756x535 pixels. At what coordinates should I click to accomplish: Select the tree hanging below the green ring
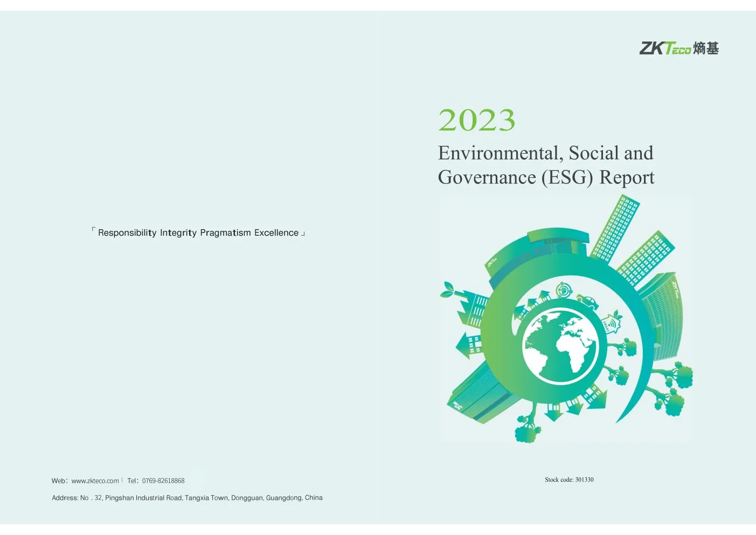click(528, 423)
